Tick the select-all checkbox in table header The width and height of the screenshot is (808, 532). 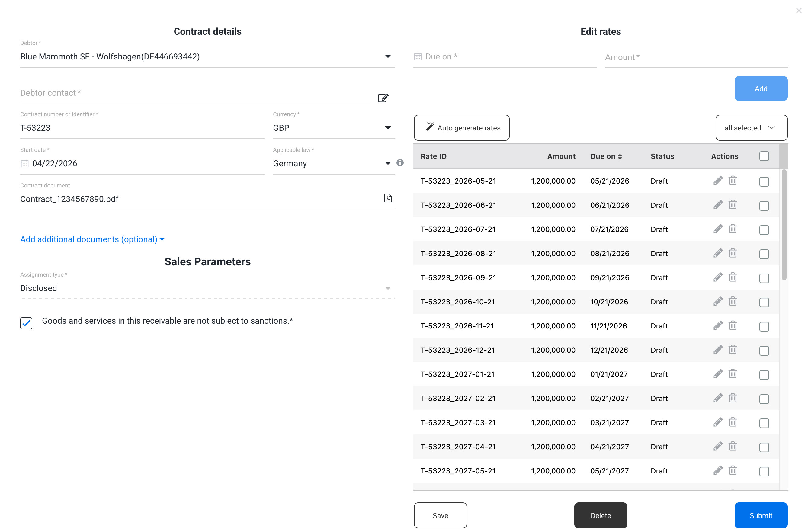point(764,156)
